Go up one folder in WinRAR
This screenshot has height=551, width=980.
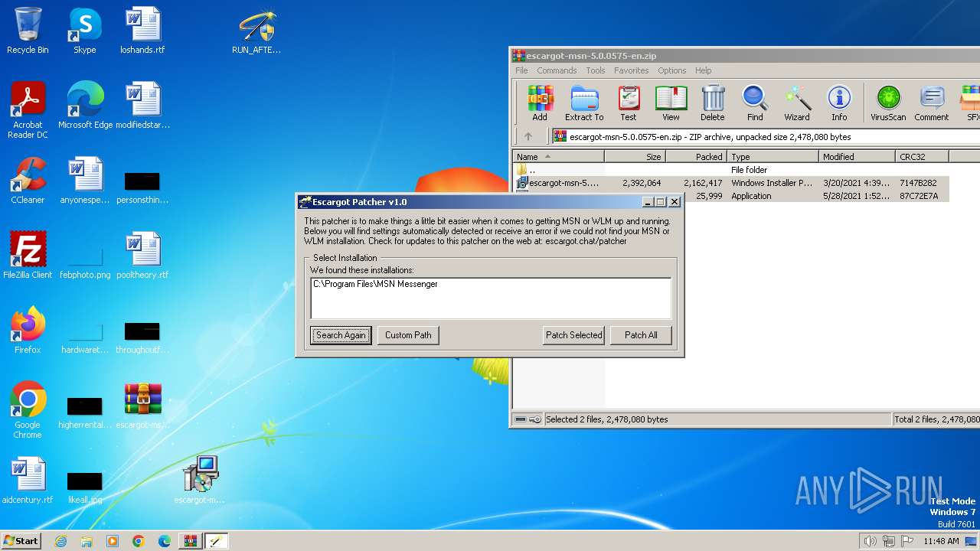(528, 137)
